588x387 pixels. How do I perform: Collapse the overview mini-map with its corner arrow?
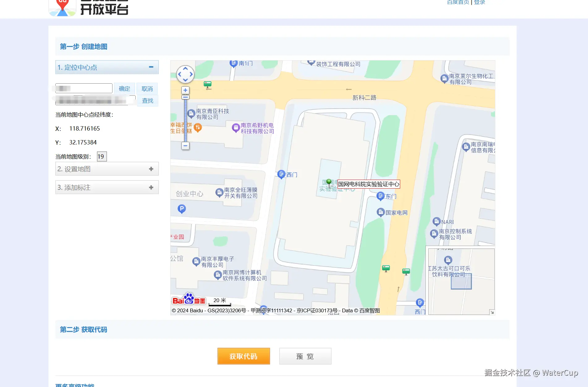[492, 312]
